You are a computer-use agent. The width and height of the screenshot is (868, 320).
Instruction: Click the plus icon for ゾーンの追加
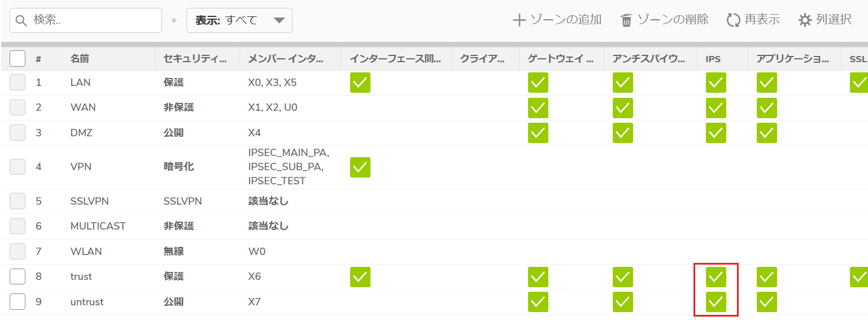point(519,20)
